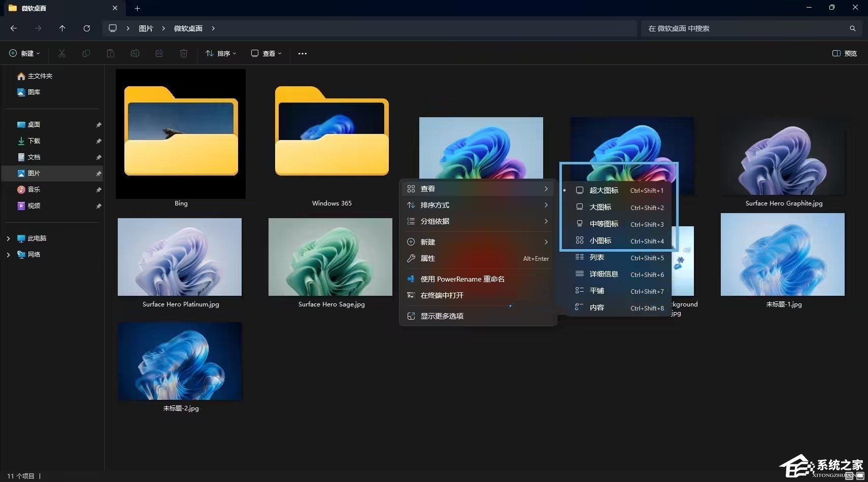Select Surface Hero Platinum.jpg thumbnail
The image size is (868, 482).
click(180, 257)
